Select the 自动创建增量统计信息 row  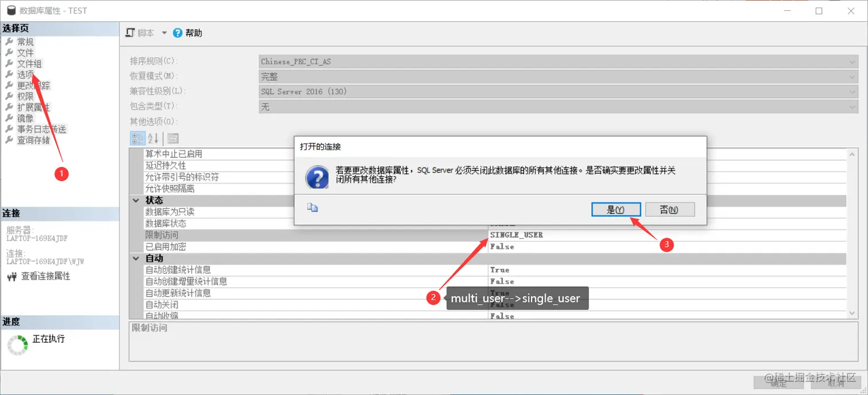coord(495,281)
